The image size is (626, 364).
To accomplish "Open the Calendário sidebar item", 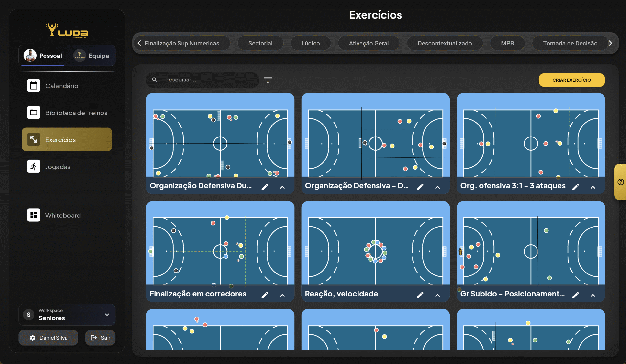I will (x=62, y=86).
